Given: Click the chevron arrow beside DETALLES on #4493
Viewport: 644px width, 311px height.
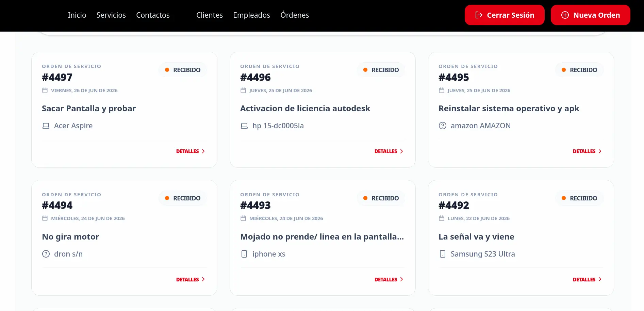Looking at the screenshot, I should [401, 279].
